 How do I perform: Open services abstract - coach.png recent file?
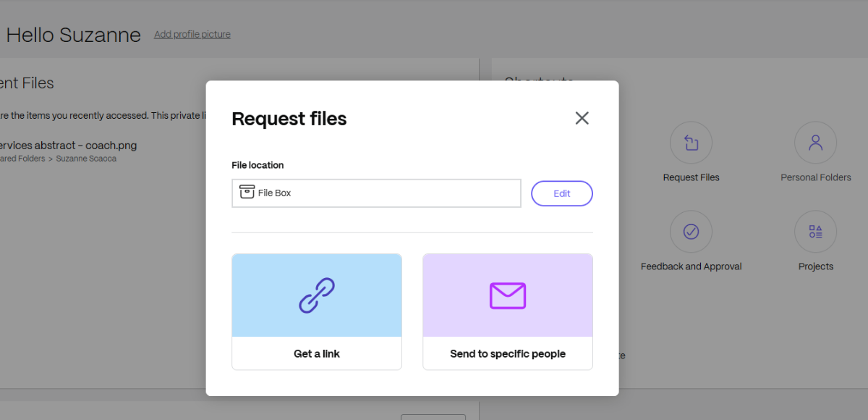pos(68,145)
